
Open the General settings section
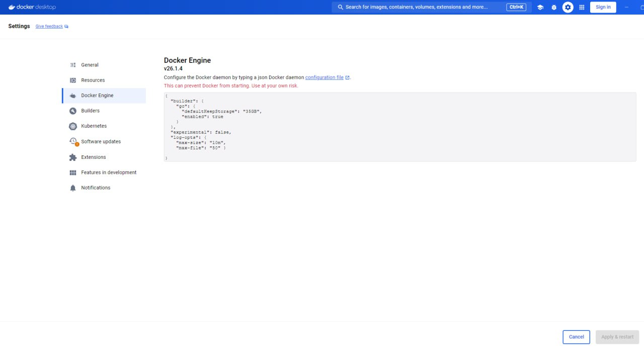click(x=90, y=65)
